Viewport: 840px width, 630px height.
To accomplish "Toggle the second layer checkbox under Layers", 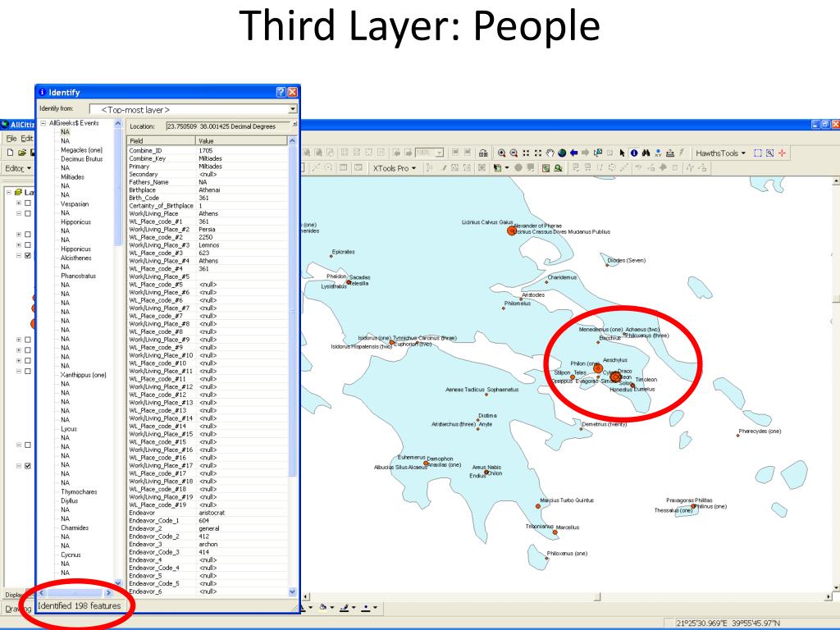I will (28, 213).
